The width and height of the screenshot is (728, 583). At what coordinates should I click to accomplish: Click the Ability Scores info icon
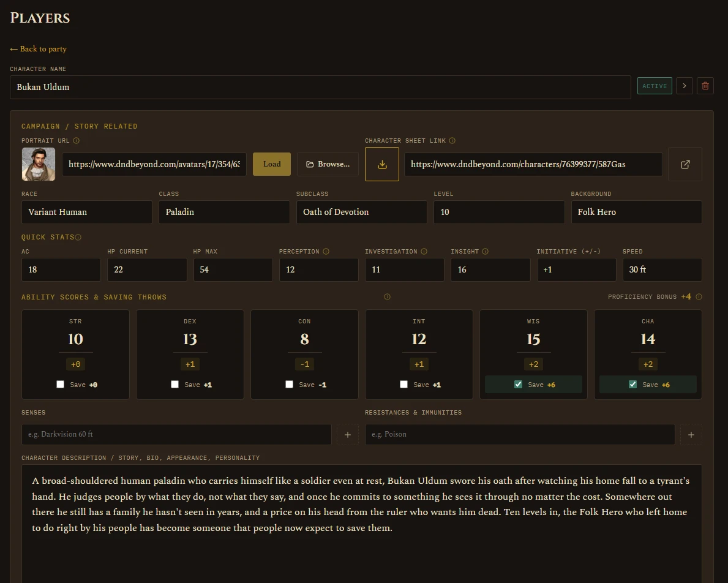click(x=387, y=297)
